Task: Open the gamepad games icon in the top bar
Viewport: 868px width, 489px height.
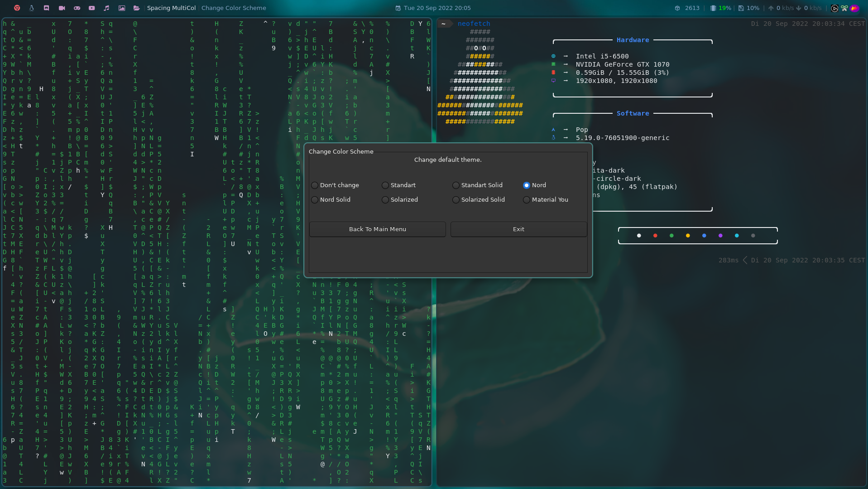Action: (77, 8)
